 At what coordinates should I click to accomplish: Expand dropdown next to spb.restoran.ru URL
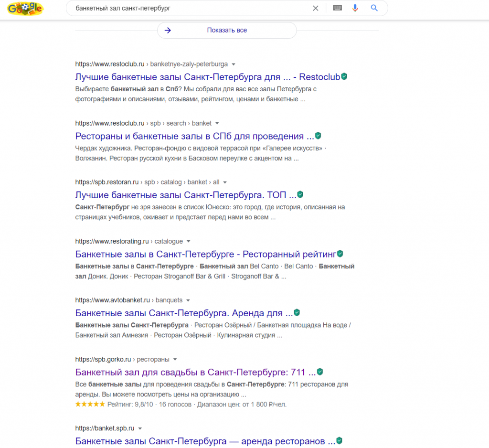tap(225, 182)
